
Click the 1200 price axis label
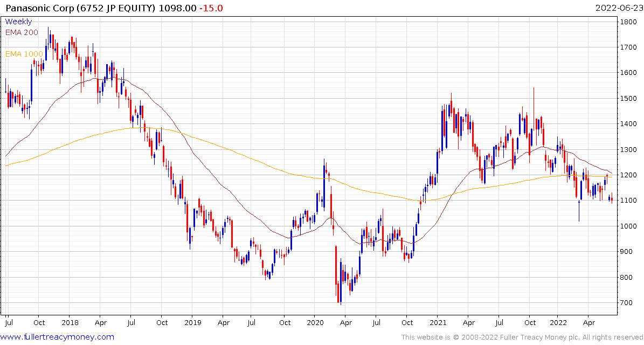[x=629, y=175]
